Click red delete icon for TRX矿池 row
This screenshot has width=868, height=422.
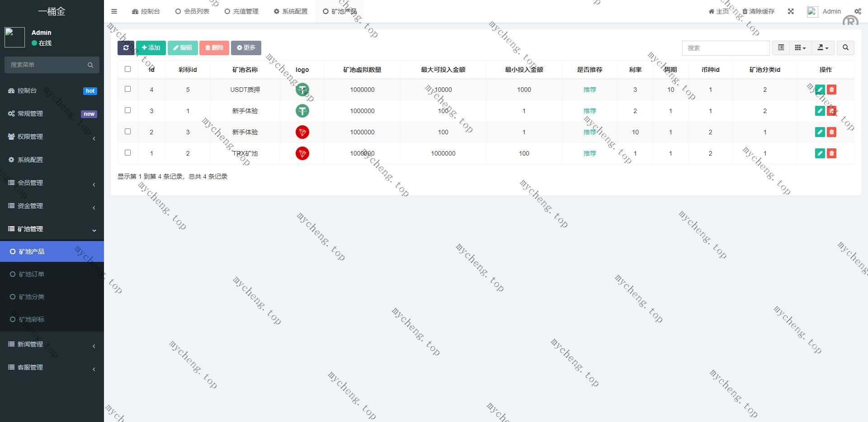(x=831, y=153)
